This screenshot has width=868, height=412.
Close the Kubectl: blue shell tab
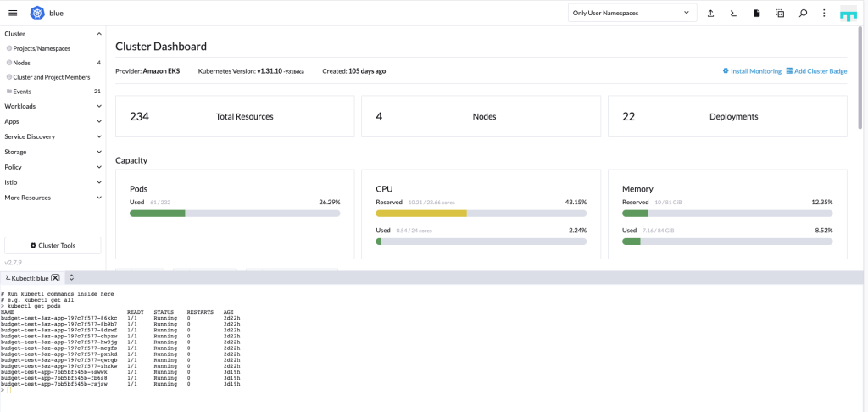(55, 278)
